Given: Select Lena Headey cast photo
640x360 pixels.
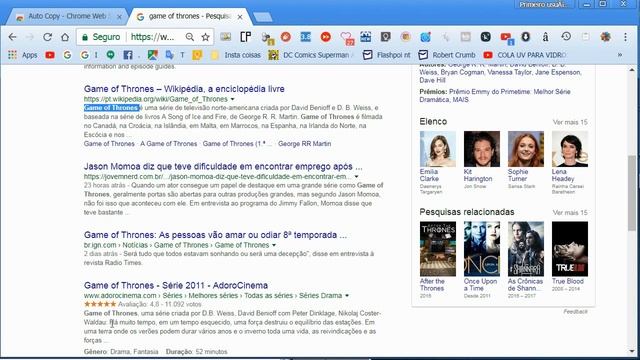Looking at the screenshot, I should pos(570,149).
